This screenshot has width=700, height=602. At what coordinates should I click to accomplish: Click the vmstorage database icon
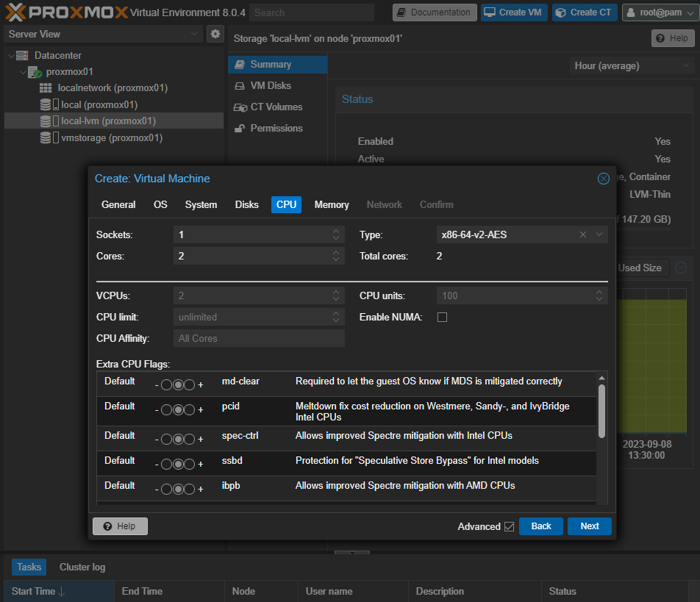click(x=46, y=138)
